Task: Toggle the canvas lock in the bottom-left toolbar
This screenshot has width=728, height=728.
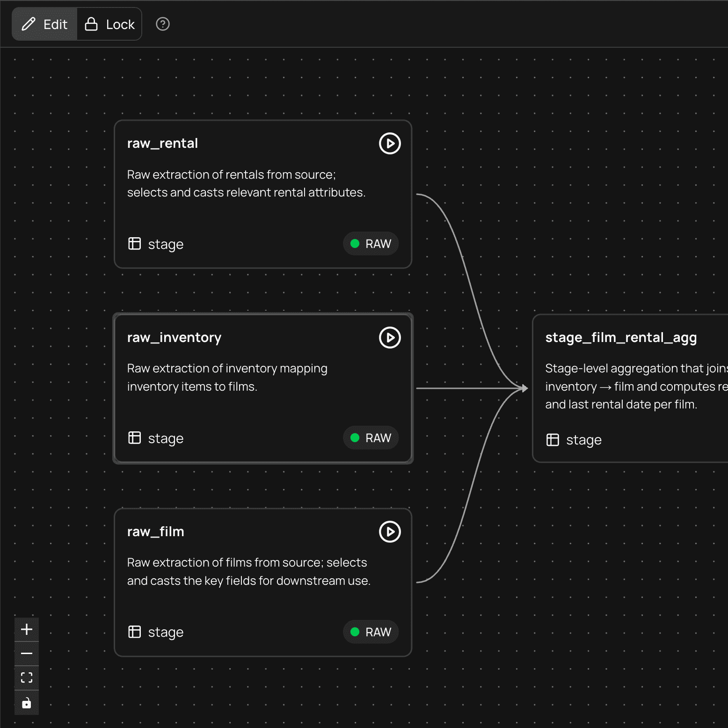Action: click(x=27, y=703)
